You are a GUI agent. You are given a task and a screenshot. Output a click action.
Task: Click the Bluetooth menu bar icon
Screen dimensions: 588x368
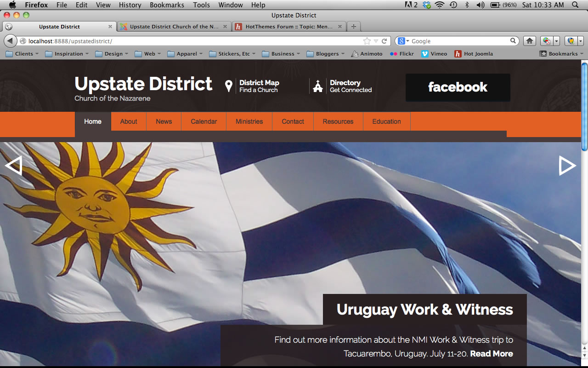[467, 5]
